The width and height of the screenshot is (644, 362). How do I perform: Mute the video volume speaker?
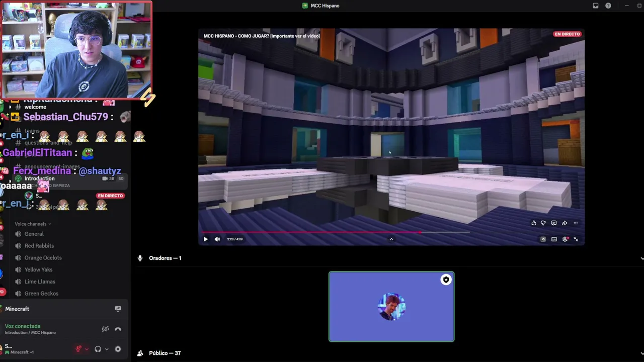tap(217, 239)
